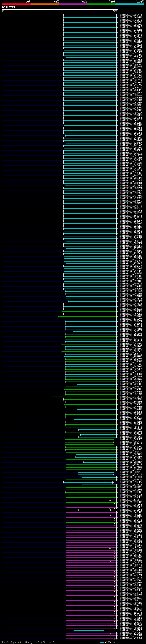
Task: Select hit label UniRef100_Q84UH3
Action: click(131, 72)
